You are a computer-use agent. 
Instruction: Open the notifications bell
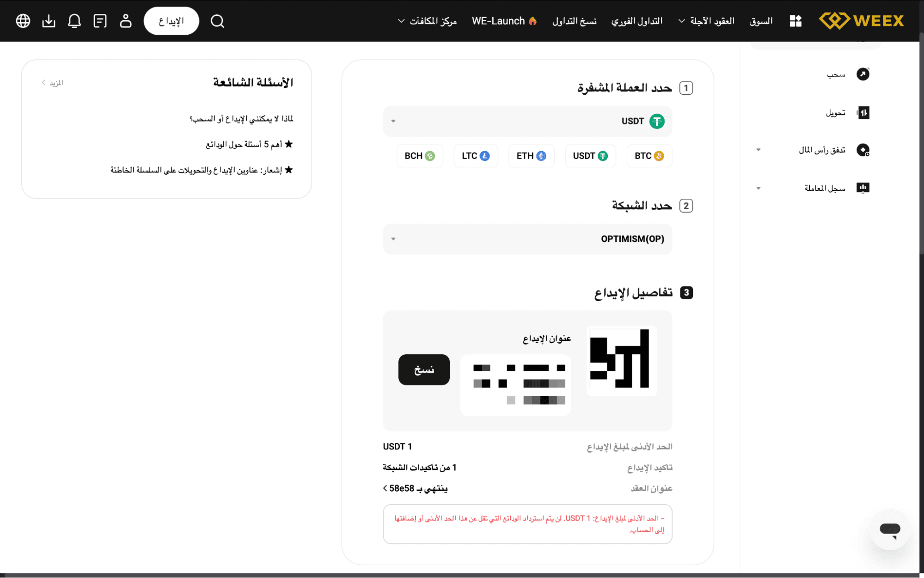(74, 21)
